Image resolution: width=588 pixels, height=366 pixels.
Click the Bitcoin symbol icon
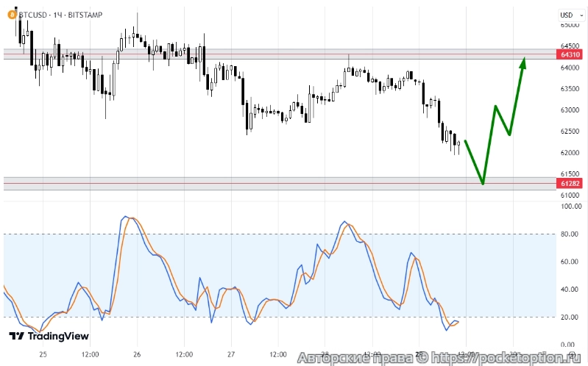point(10,15)
